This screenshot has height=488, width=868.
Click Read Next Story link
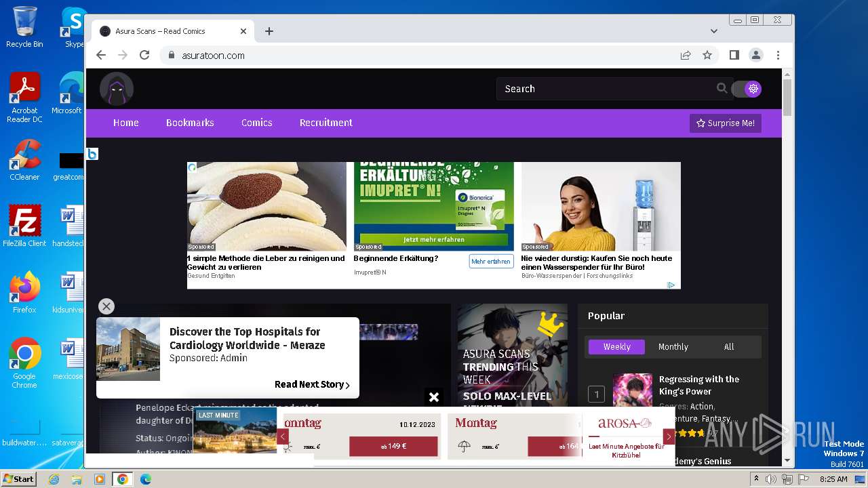(x=312, y=384)
